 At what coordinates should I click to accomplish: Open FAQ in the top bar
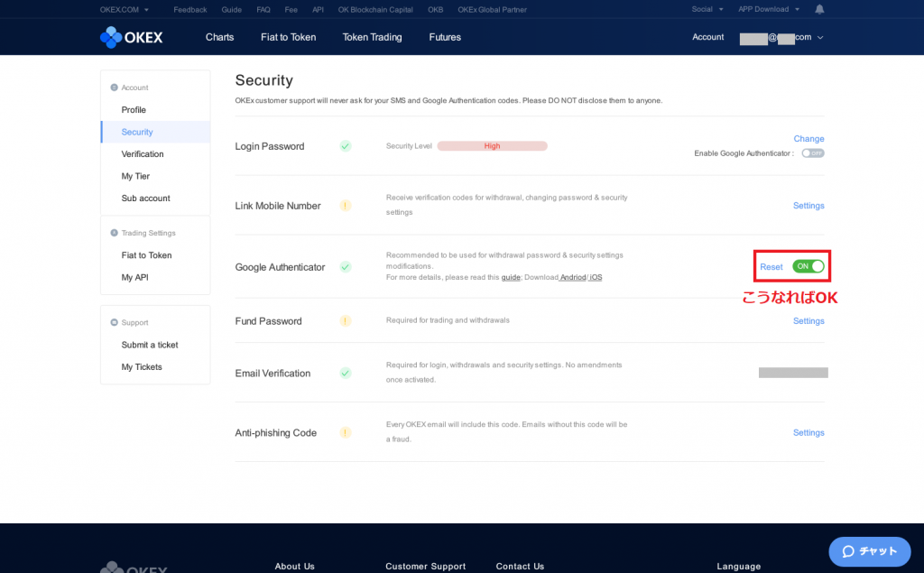pyautogui.click(x=263, y=9)
